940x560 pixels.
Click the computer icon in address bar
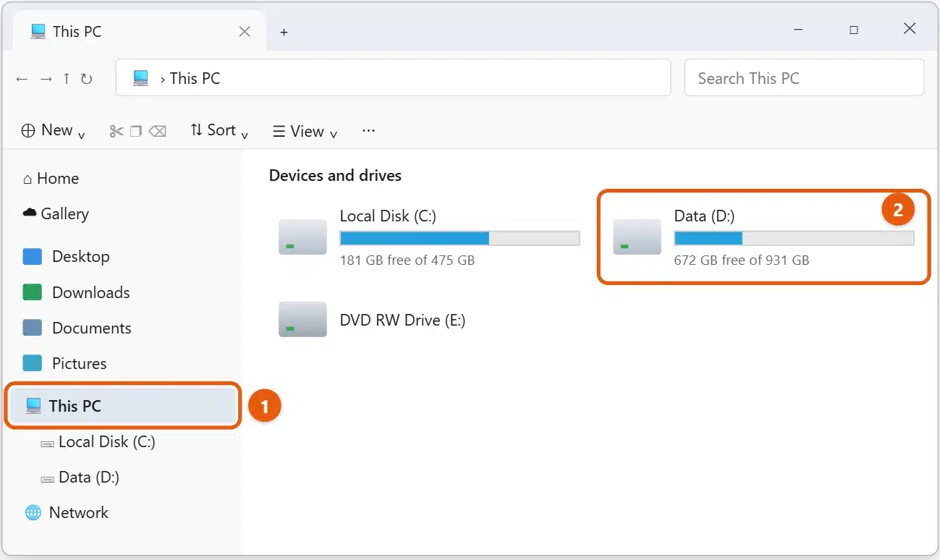(141, 78)
